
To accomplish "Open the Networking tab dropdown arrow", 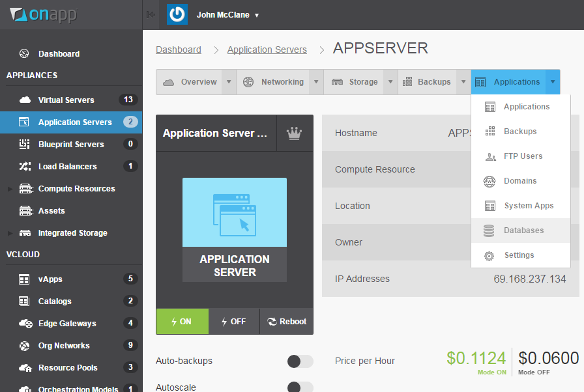I will 316,82.
